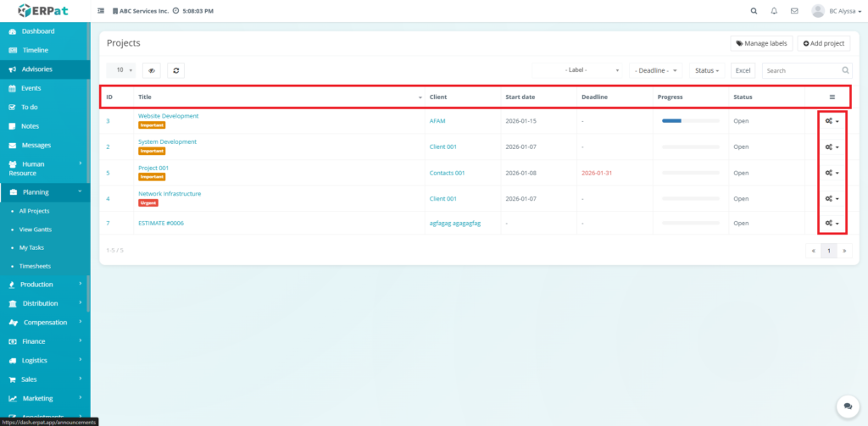Open gear actions for Website Development row

(x=832, y=121)
